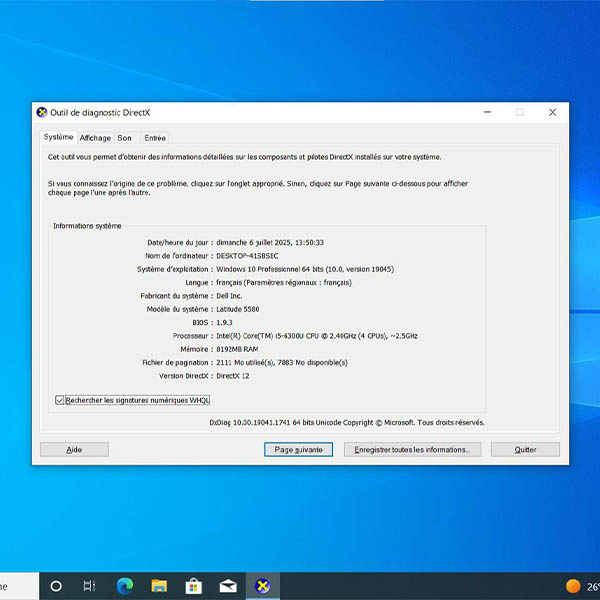Screen dimensions: 600x600
Task: Open the Son tab
Action: coord(124,138)
